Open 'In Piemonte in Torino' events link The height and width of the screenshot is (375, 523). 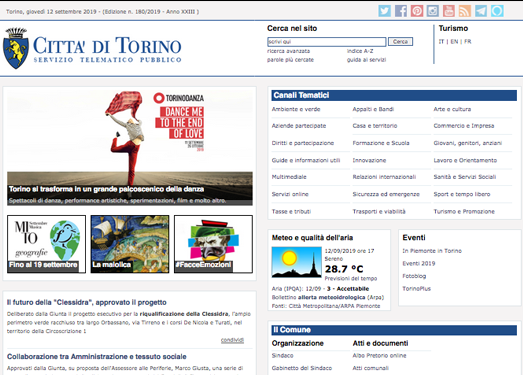pyautogui.click(x=432, y=251)
